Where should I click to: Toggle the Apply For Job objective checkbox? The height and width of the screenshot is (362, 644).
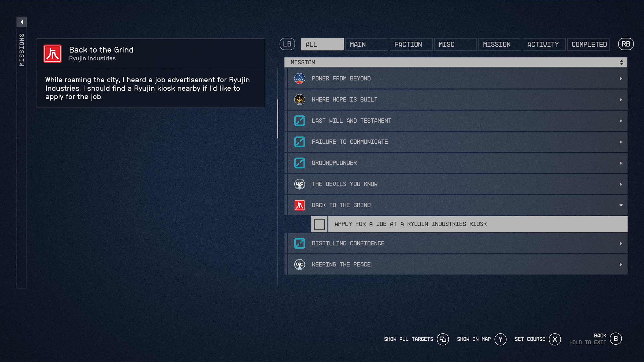pos(319,224)
